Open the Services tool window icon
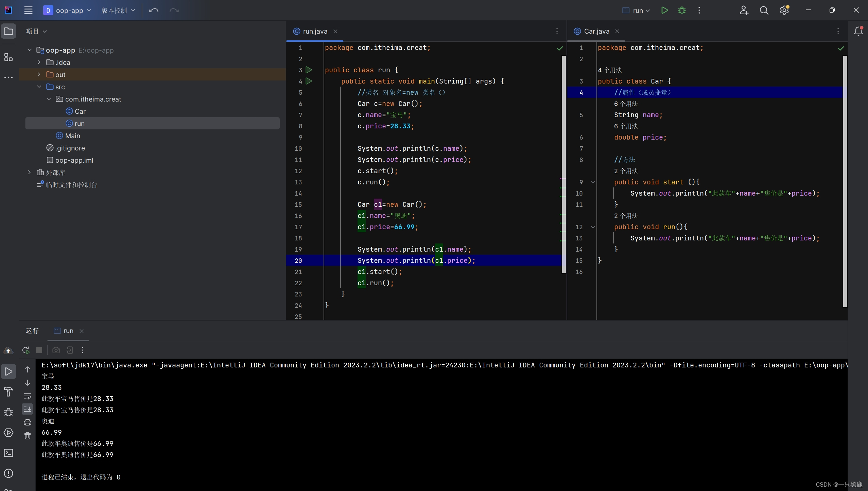Viewport: 868px width, 491px height. click(8, 433)
